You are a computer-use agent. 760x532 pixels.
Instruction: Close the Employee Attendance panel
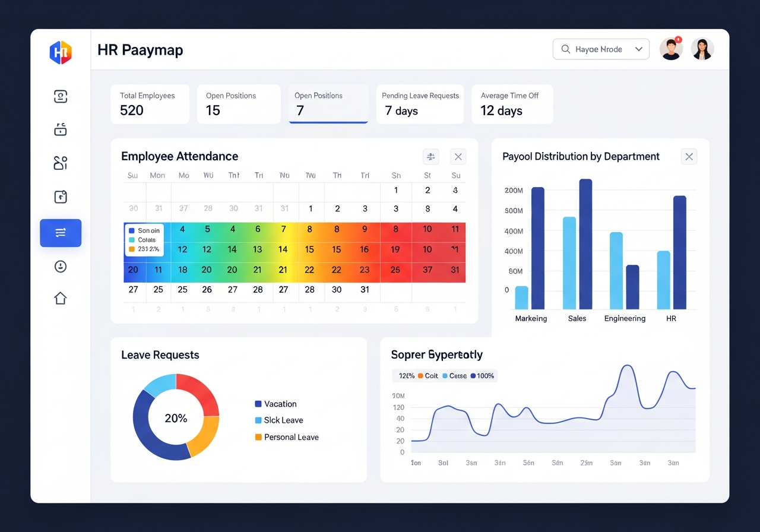(x=458, y=157)
